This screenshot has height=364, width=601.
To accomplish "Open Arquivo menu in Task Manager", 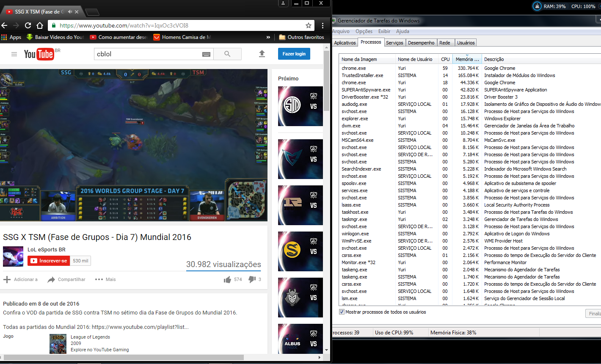I will (x=341, y=31).
